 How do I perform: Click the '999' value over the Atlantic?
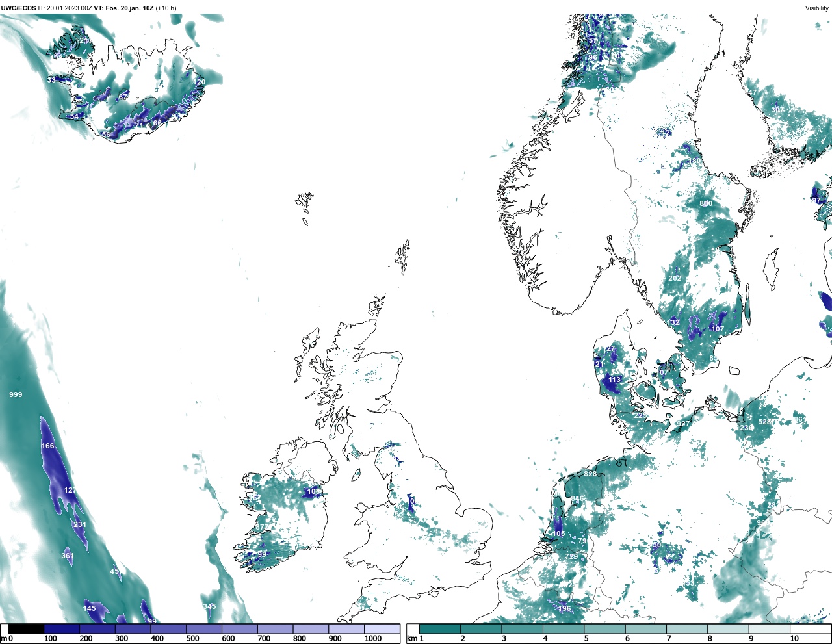16,394
